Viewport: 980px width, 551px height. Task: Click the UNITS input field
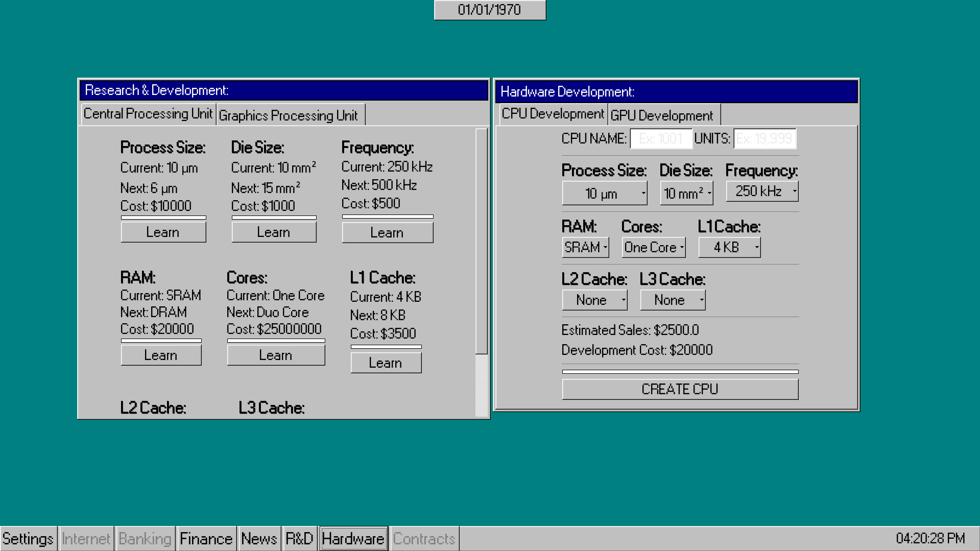[x=764, y=138]
